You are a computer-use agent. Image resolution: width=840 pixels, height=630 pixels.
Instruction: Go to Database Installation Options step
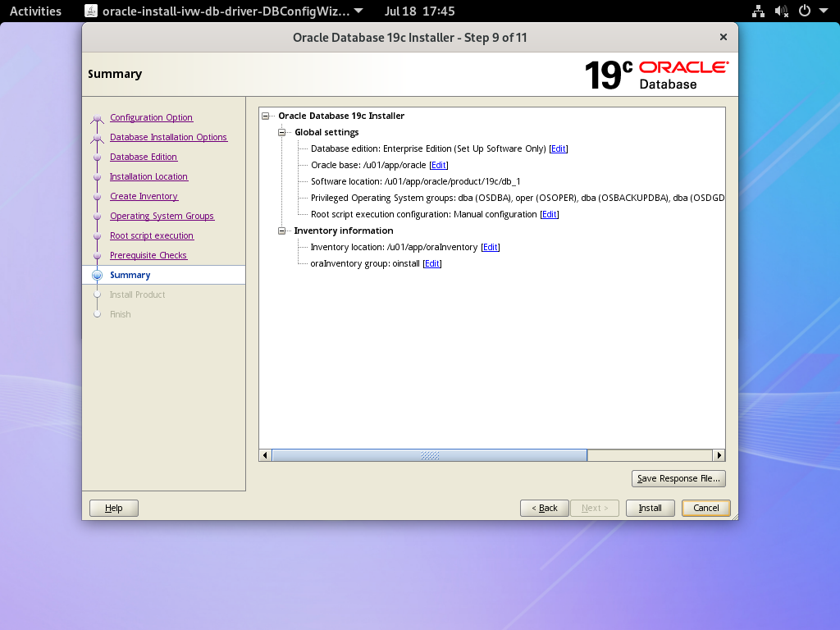click(168, 137)
